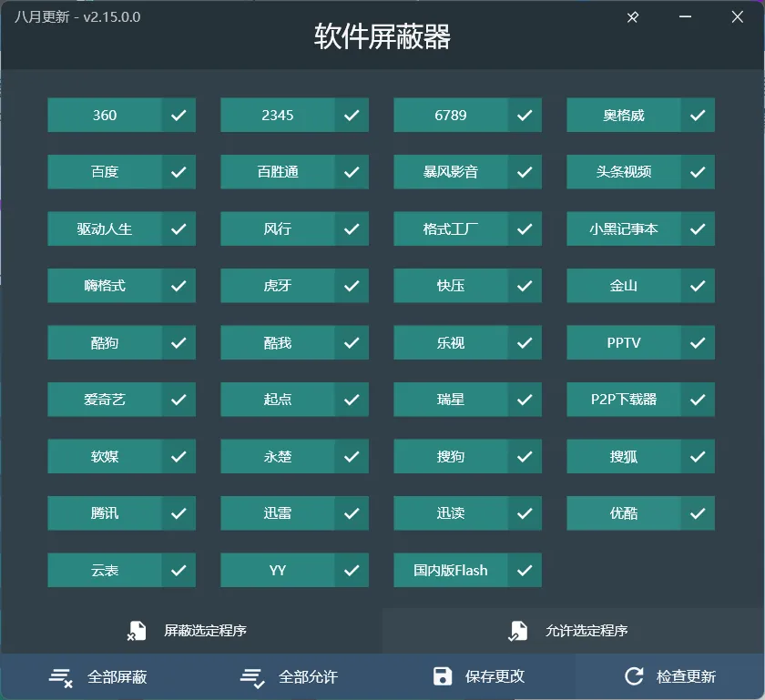Click the file icon beside 屏蔽选定程序
The image size is (765, 700).
point(138,629)
